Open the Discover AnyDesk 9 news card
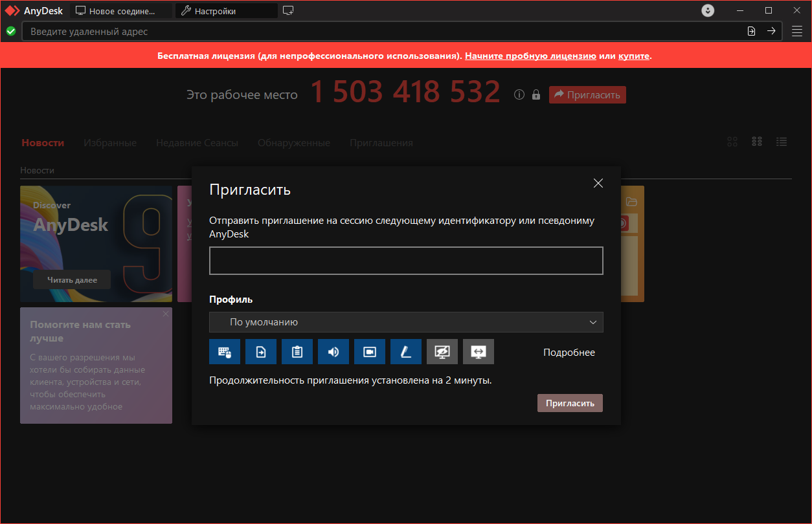Image resolution: width=812 pixels, height=524 pixels. 96,244
